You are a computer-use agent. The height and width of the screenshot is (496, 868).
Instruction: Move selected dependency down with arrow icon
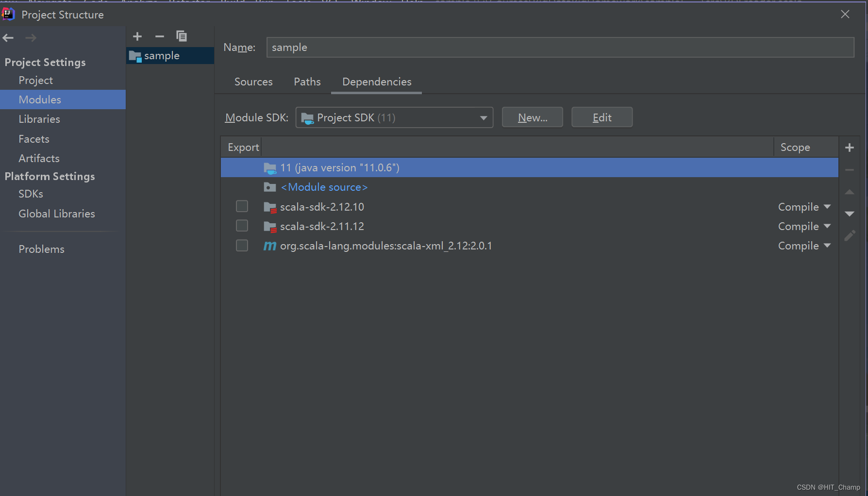click(850, 214)
